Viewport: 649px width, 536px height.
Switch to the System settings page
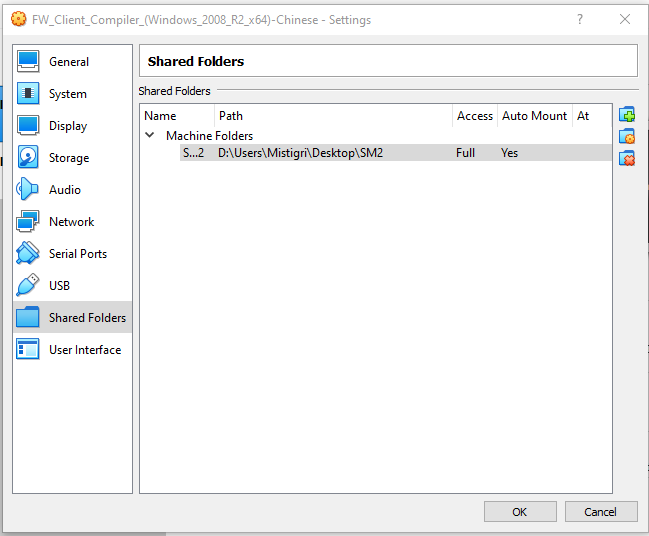point(72,94)
